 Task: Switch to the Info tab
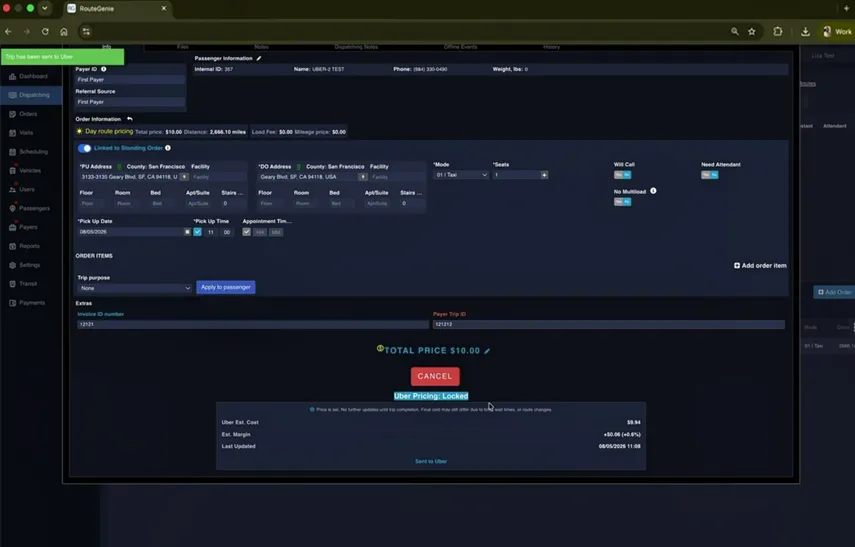pos(106,47)
